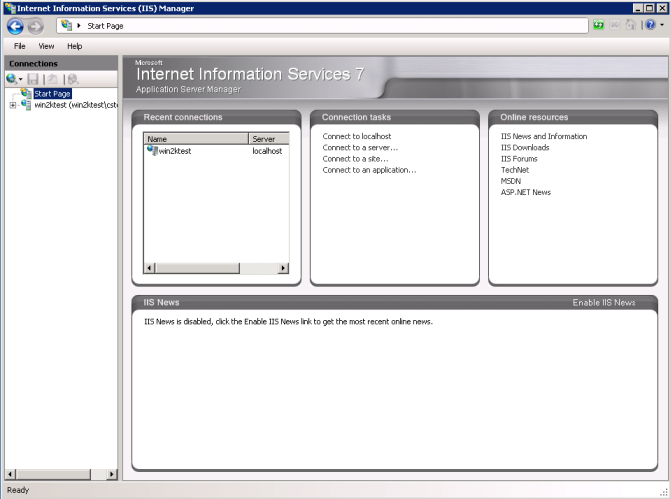671x499 pixels.
Task: Click the Home icon in top toolbar
Action: click(630, 25)
